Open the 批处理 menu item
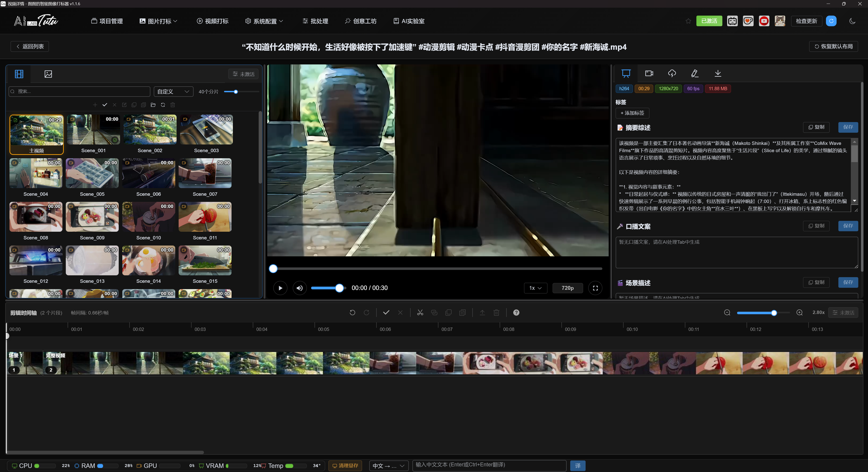The width and height of the screenshot is (868, 472). (x=315, y=21)
